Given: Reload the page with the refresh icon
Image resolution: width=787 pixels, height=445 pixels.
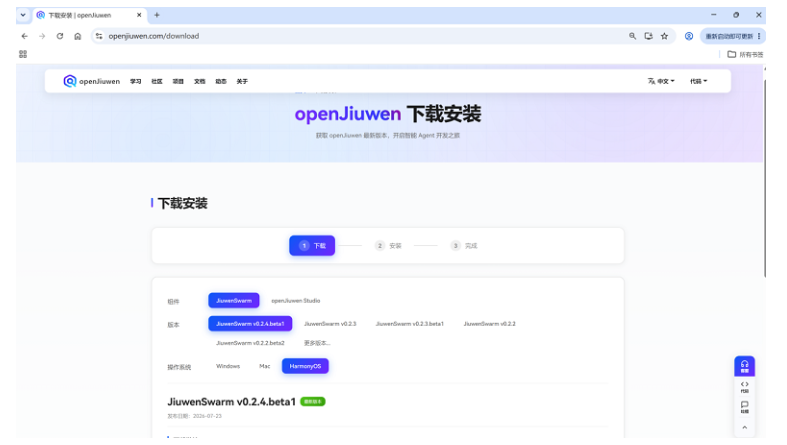Looking at the screenshot, I should (x=60, y=36).
